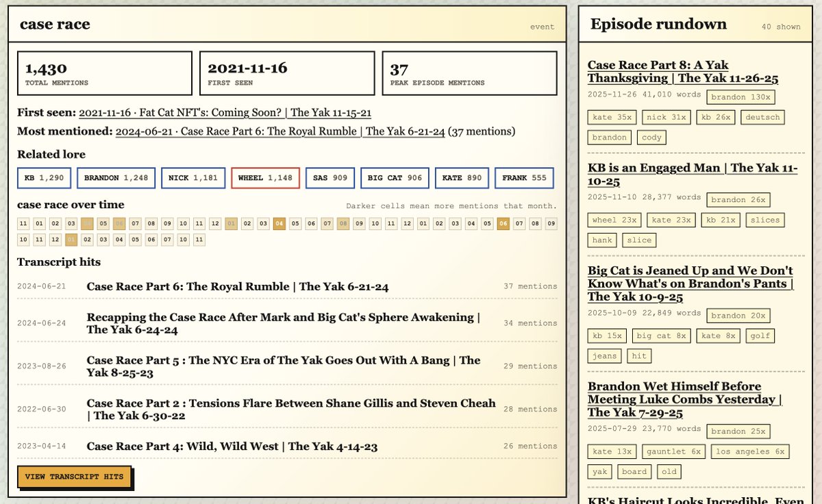The image size is (822, 504).
Task: Click the kb 26x tag
Action: click(x=716, y=117)
